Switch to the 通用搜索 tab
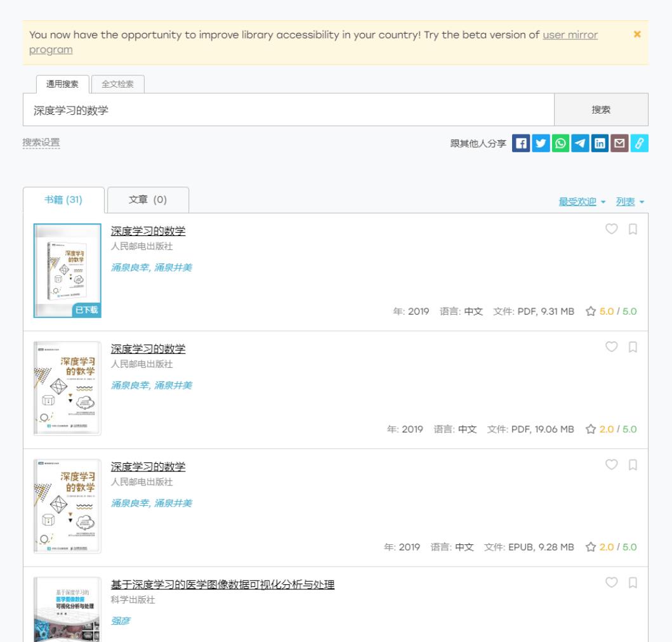The image size is (672, 642). (x=63, y=84)
